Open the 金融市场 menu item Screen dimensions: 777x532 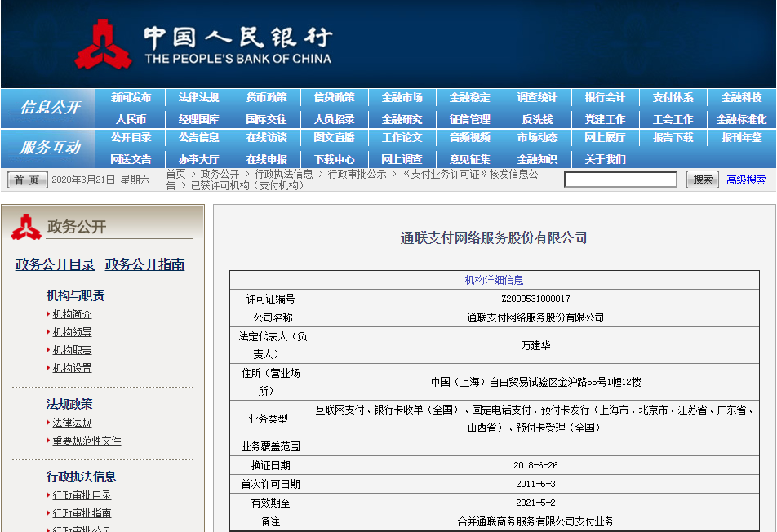[x=402, y=98]
